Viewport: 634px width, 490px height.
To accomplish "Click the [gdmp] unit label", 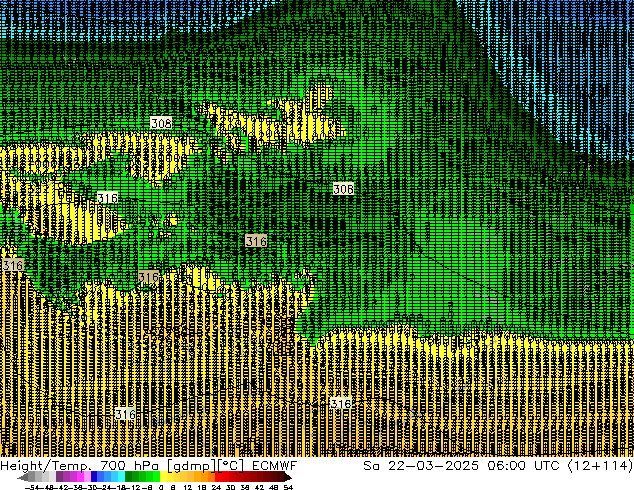I will (192, 466).
